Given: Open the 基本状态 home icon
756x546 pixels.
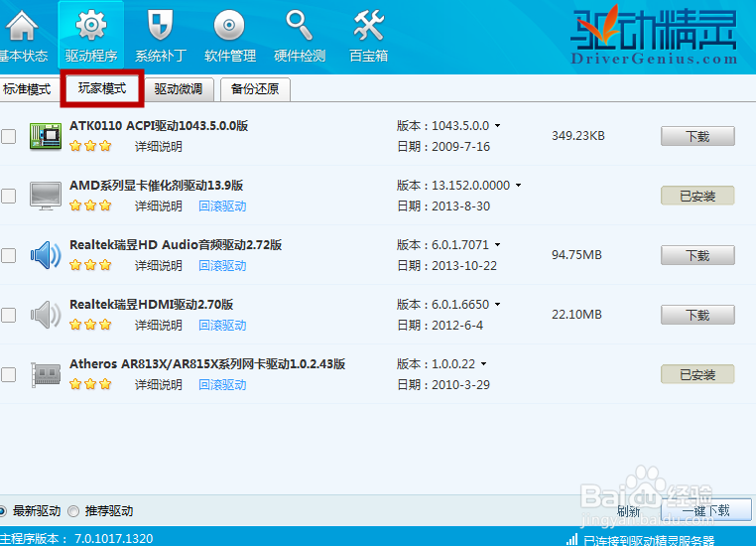Looking at the screenshot, I should pyautogui.click(x=22, y=27).
